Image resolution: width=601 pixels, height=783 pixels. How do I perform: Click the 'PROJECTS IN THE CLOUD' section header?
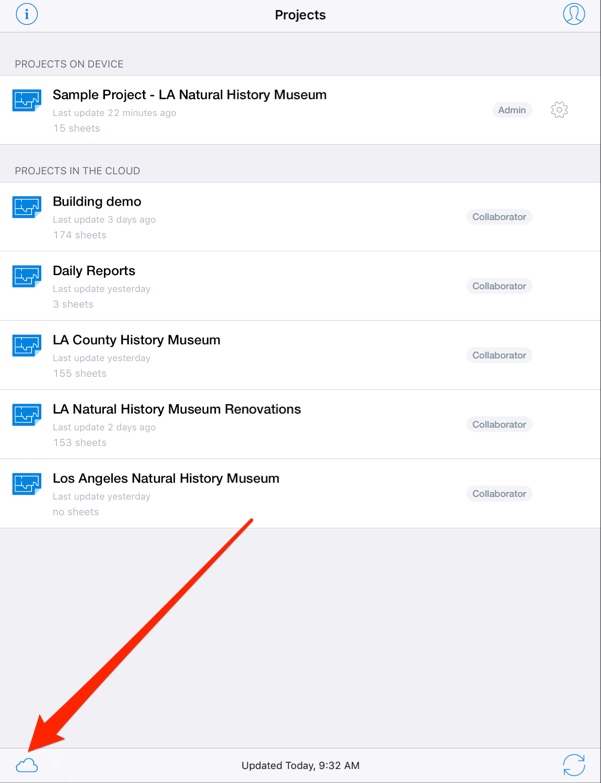(77, 171)
